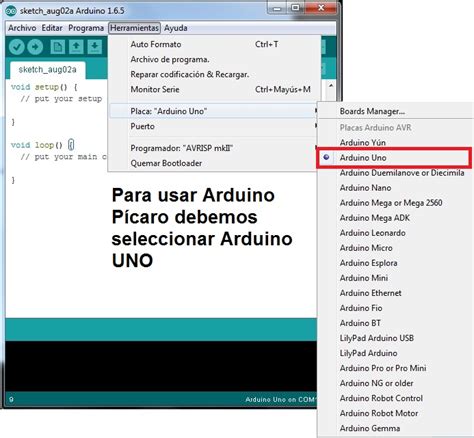Choose Archivo de programa
This screenshot has height=438, width=474.
(x=213, y=59)
